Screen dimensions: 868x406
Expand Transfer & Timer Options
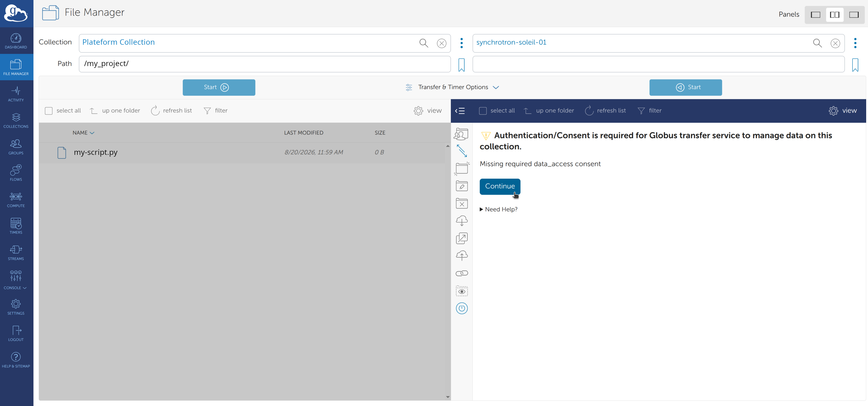[x=452, y=87]
